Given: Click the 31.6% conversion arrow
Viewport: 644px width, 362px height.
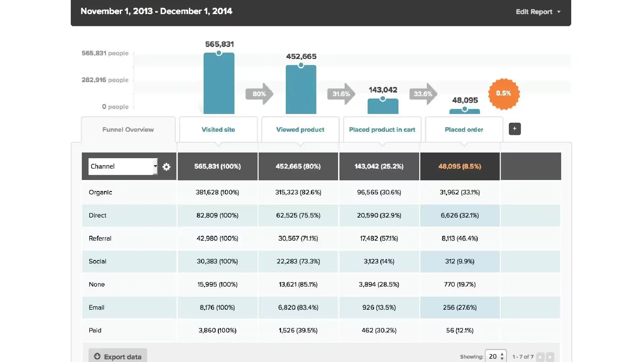Looking at the screenshot, I should (341, 94).
